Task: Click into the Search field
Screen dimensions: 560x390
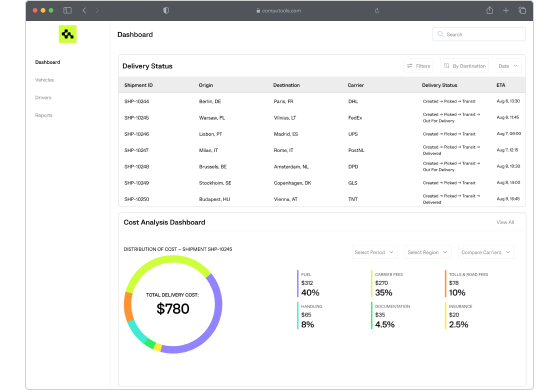Action: pyautogui.click(x=479, y=34)
